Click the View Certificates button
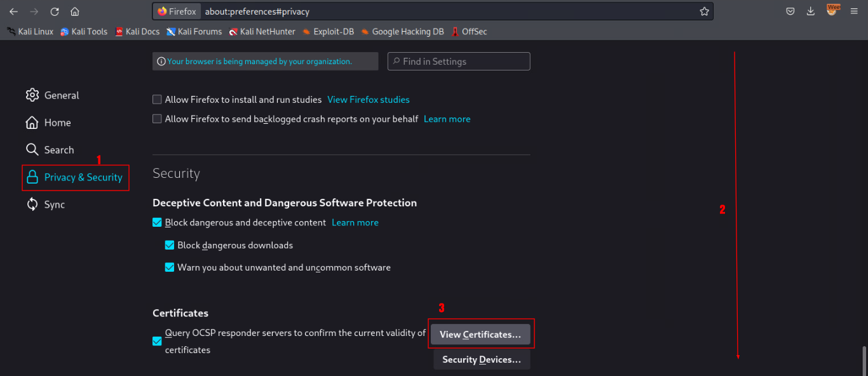 pyautogui.click(x=480, y=335)
